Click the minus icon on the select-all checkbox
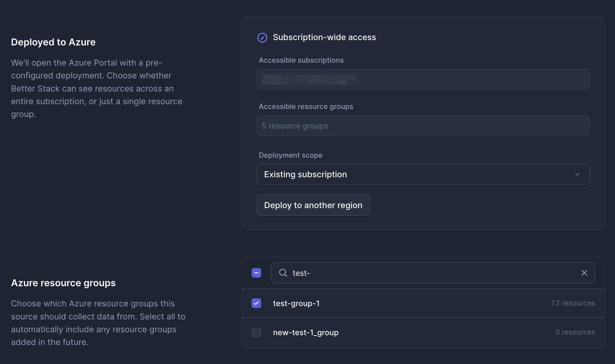The image size is (615, 364). (256, 273)
